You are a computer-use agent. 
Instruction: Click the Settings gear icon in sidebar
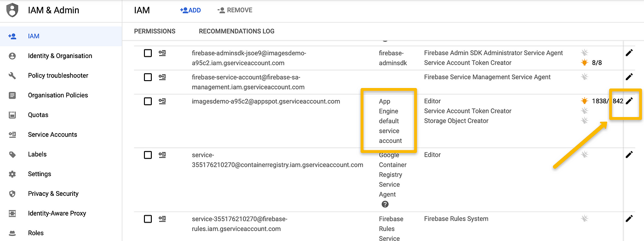(x=12, y=174)
